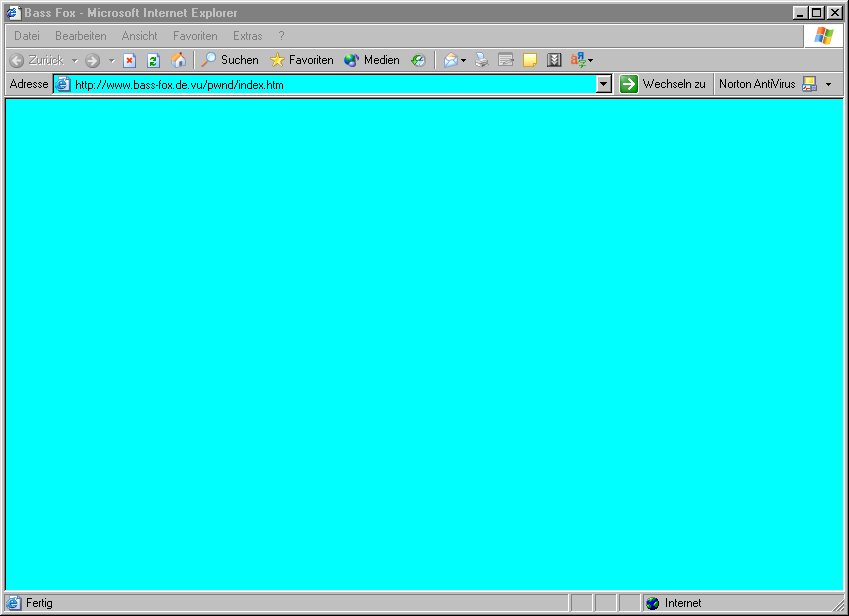849x616 pixels.
Task: Click the Mail envelope icon
Action: [x=450, y=60]
